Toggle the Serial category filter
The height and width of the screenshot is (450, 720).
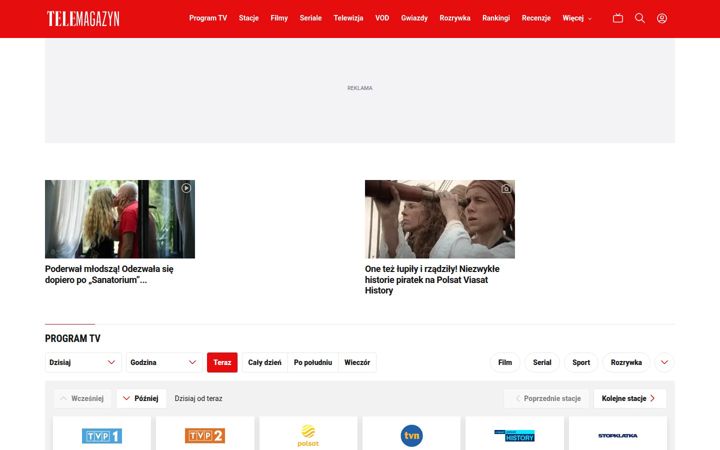(x=542, y=362)
